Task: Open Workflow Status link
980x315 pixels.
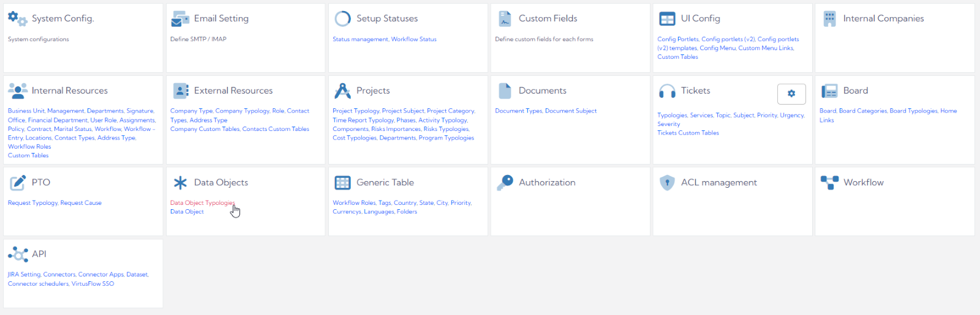Action: click(x=414, y=39)
